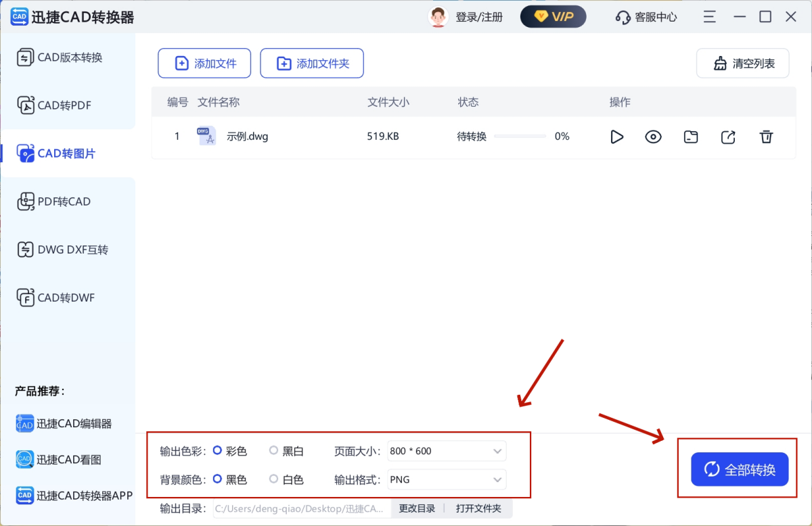Open CAD转DWF tab
This screenshot has height=526, width=812.
pyautogui.click(x=68, y=297)
